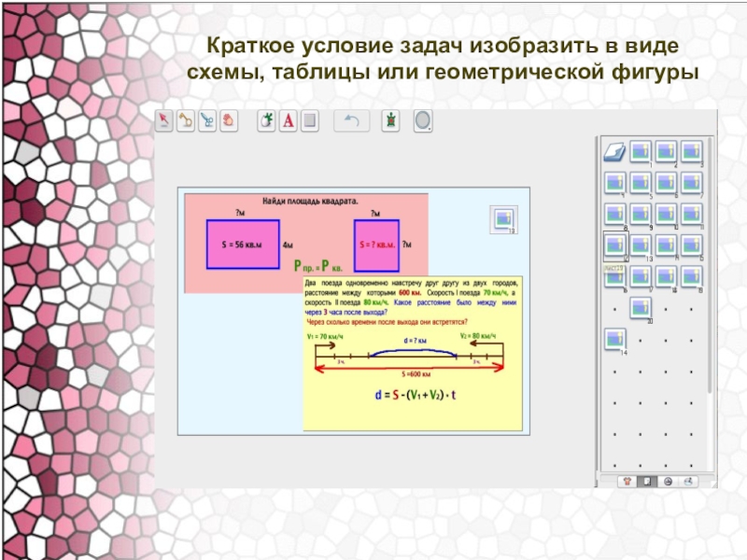Click the 'V2 = 80 км/ч' label

coord(478,336)
